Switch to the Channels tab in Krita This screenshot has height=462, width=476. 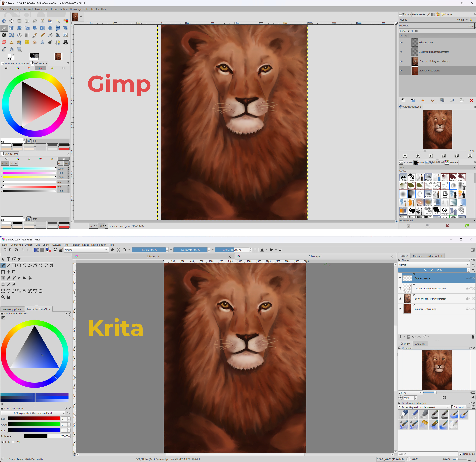[418, 256]
